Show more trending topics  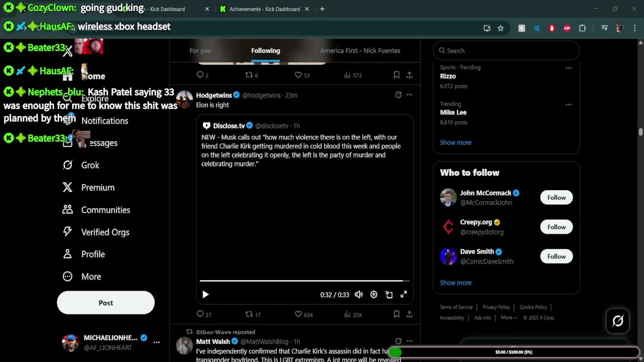[x=456, y=142]
